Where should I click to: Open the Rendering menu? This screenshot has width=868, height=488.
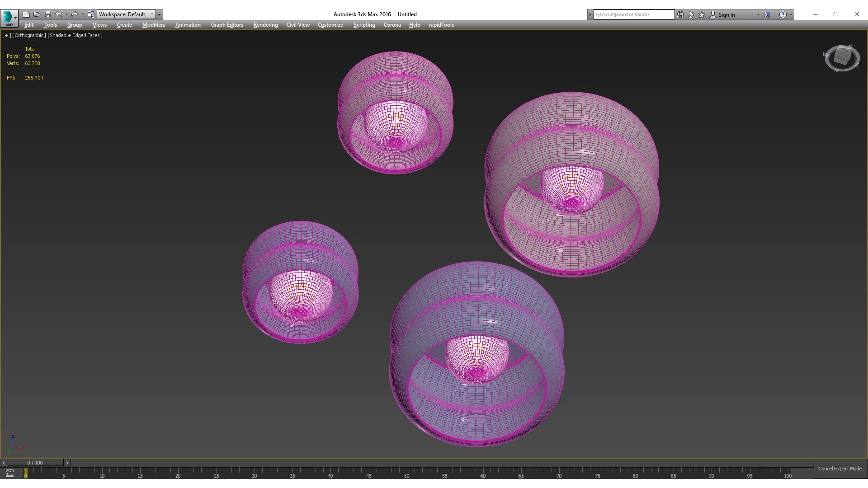265,25
